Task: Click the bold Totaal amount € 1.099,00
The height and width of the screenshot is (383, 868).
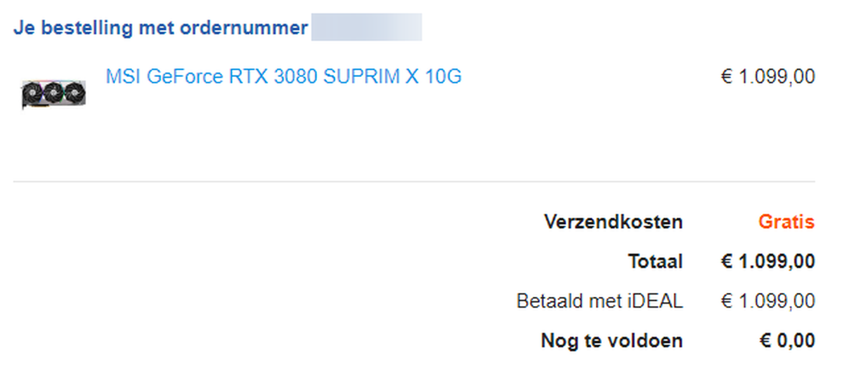Action: tap(767, 261)
